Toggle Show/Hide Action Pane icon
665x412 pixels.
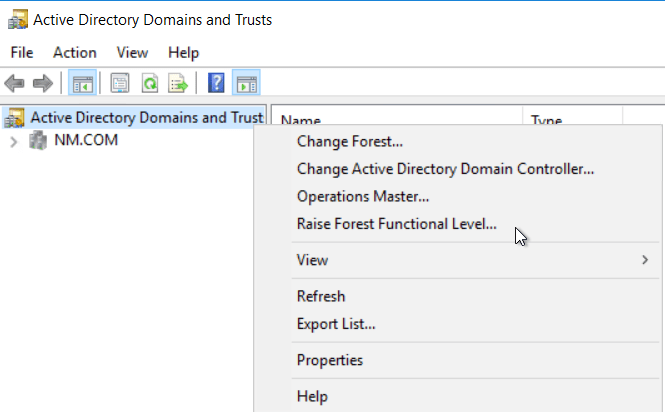coord(246,83)
